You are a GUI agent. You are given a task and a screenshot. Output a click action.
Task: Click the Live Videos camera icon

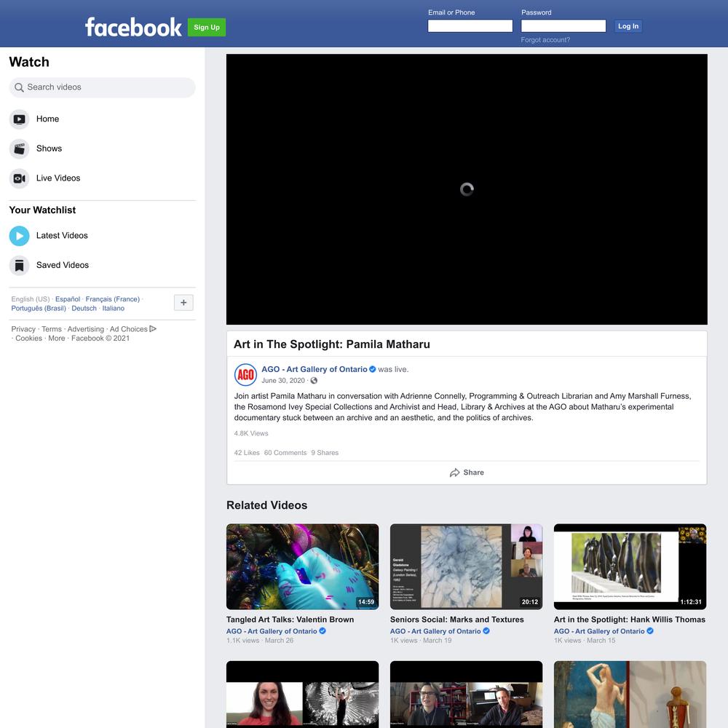point(19,178)
